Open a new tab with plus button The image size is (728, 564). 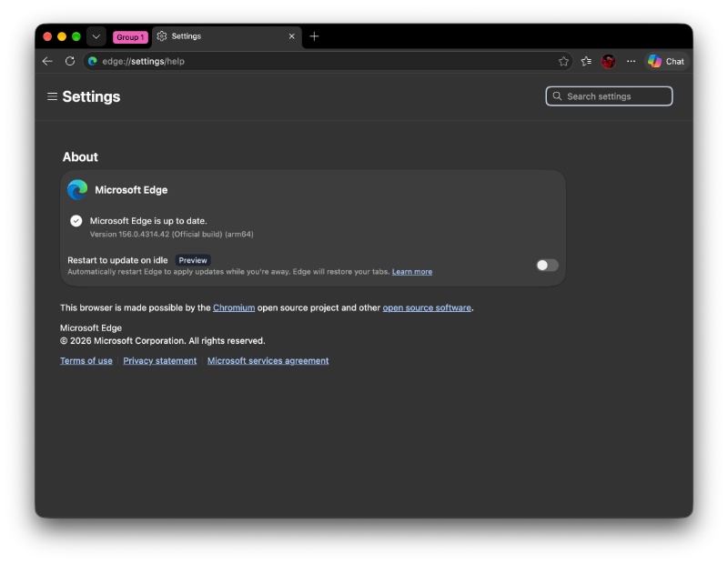click(x=314, y=36)
